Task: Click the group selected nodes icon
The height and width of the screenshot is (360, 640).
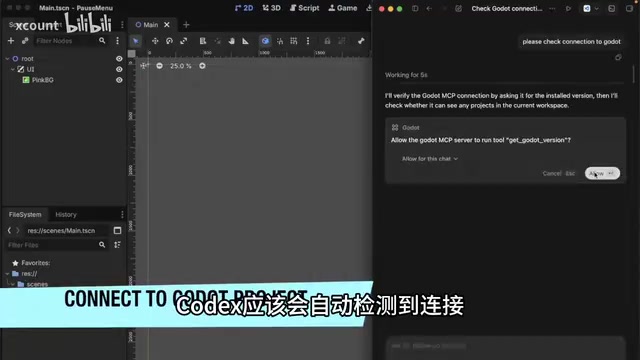Action: click(342, 41)
